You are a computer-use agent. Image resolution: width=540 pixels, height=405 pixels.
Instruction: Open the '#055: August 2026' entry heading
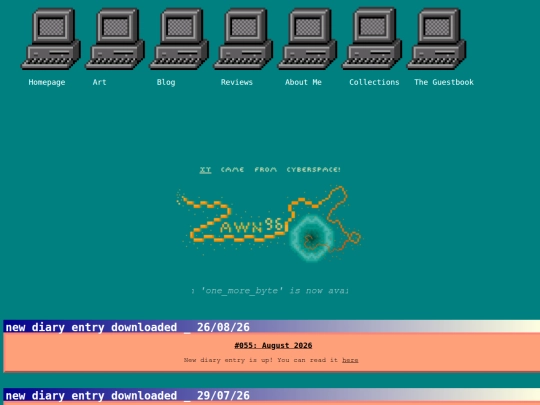273,345
